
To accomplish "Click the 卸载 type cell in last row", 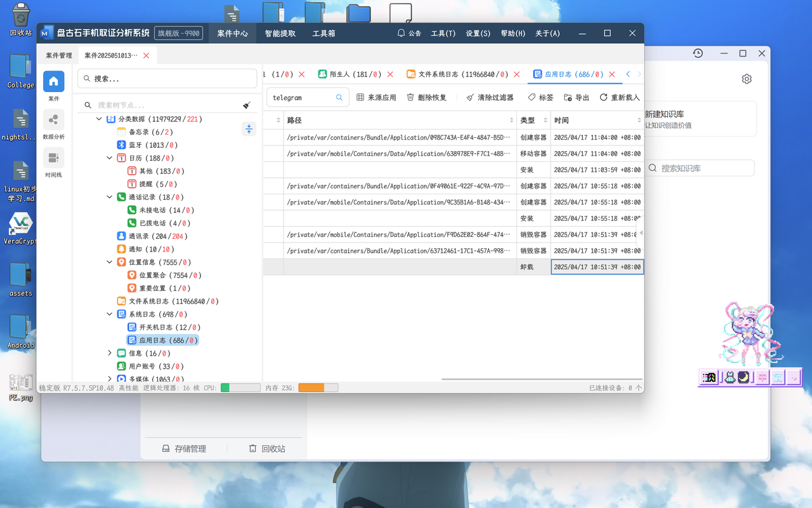I will (534, 267).
